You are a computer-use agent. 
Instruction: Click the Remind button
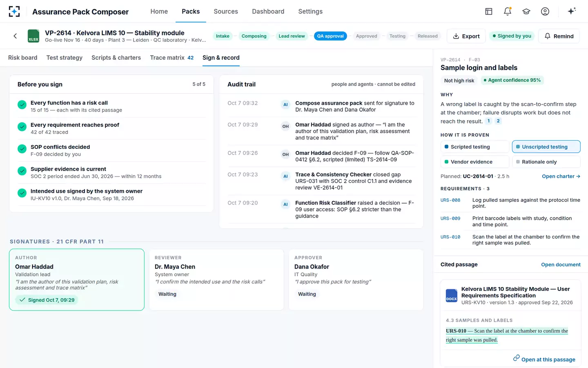tap(559, 36)
